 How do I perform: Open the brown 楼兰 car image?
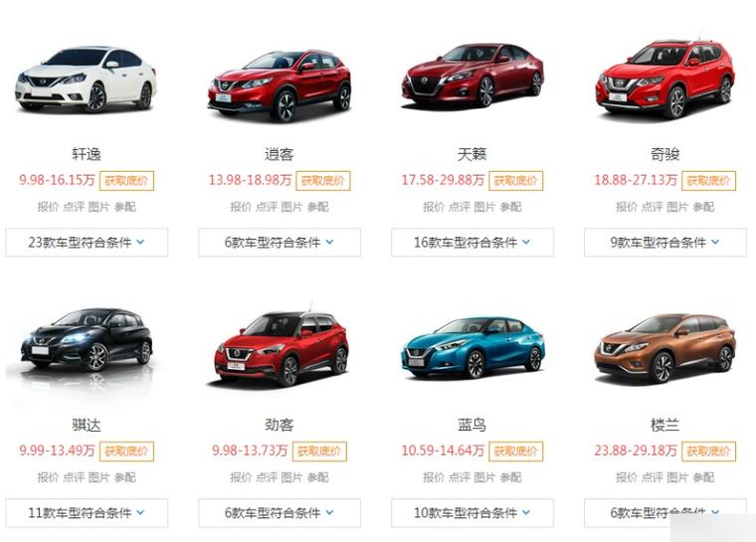click(665, 348)
